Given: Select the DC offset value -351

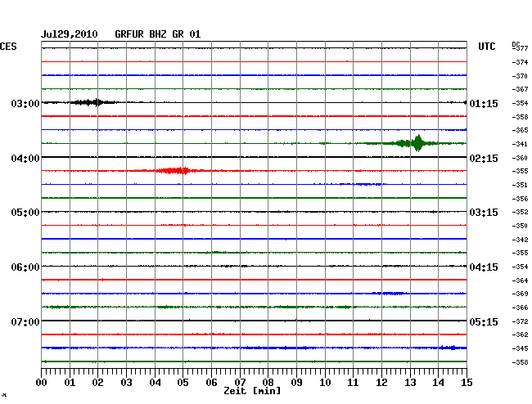Looking at the screenshot, I should click(x=520, y=185).
